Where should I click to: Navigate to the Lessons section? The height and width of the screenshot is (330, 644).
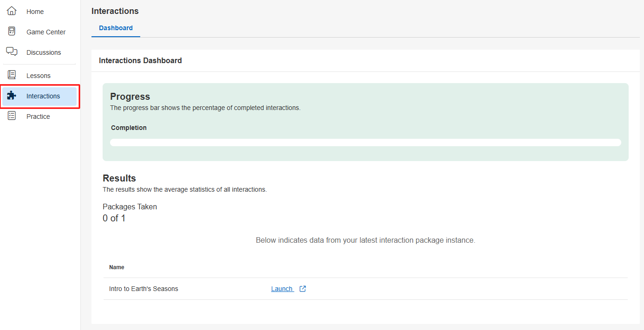[39, 76]
